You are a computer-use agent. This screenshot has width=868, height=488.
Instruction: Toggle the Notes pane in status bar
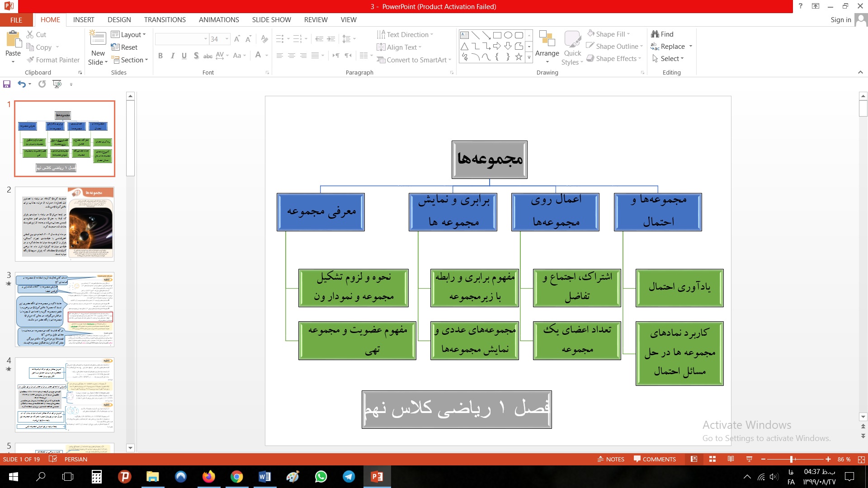[611, 459]
